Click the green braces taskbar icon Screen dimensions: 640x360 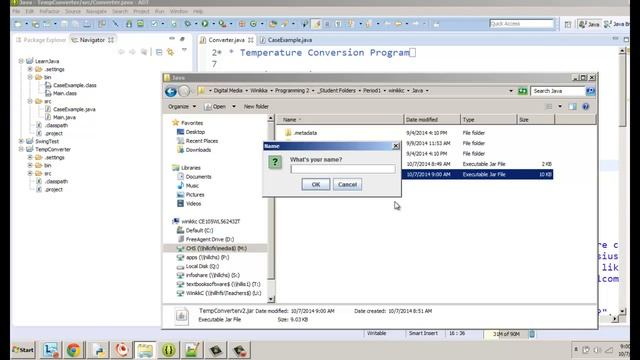pyautogui.click(x=169, y=350)
